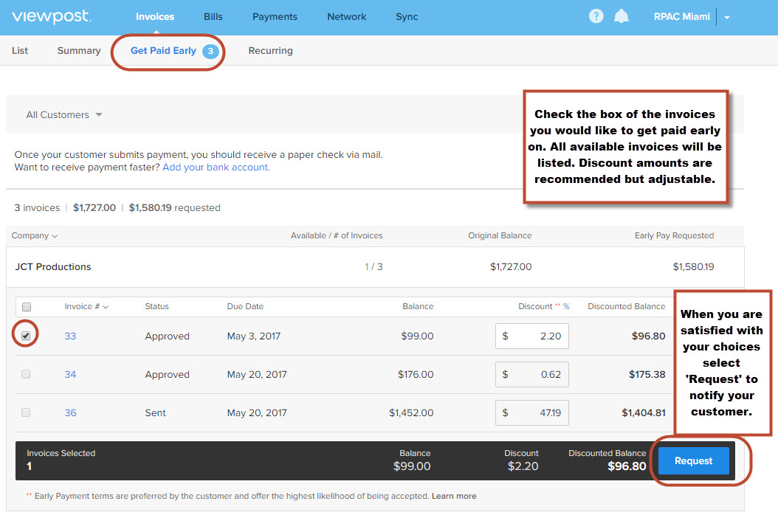Click the Early Pay Requested column header
The width and height of the screenshot is (778, 532).
pyautogui.click(x=675, y=235)
